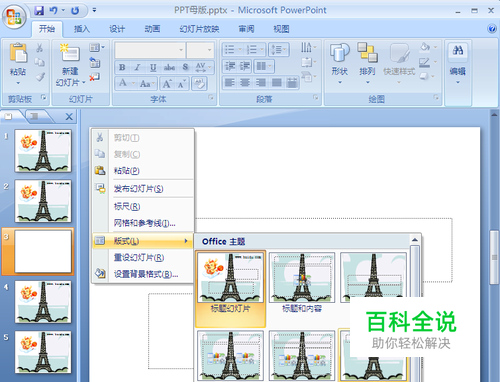Open the Shapes gallery icon
The height and width of the screenshot is (382, 500).
340,53
